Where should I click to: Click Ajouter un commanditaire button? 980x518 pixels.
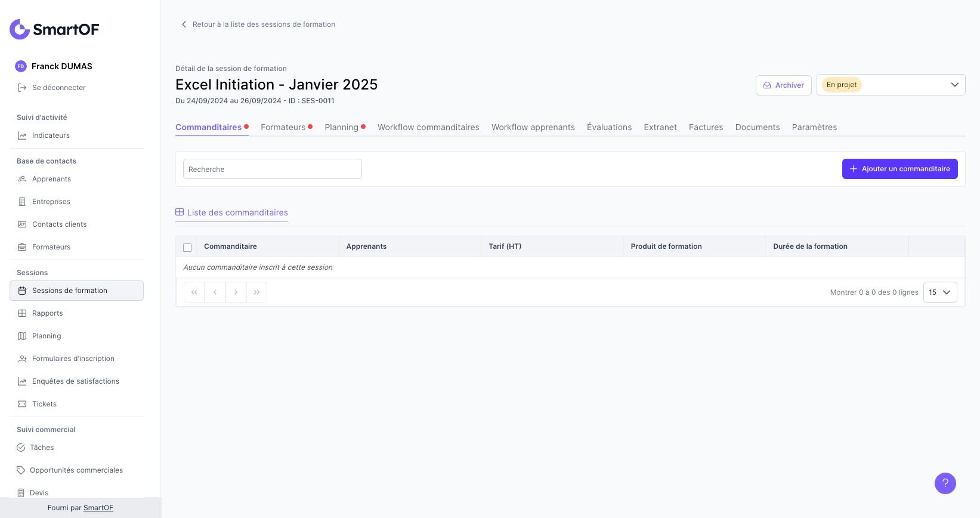[899, 169]
